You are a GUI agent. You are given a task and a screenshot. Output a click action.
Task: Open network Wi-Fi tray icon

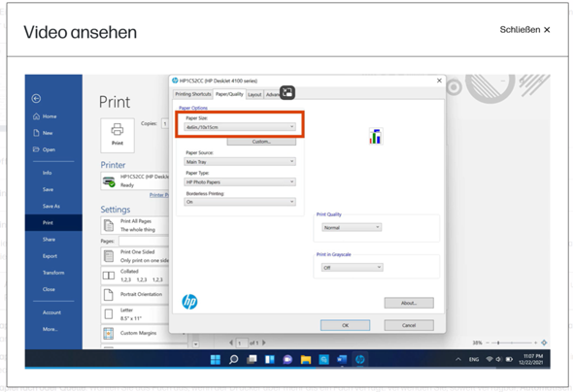[x=489, y=360]
